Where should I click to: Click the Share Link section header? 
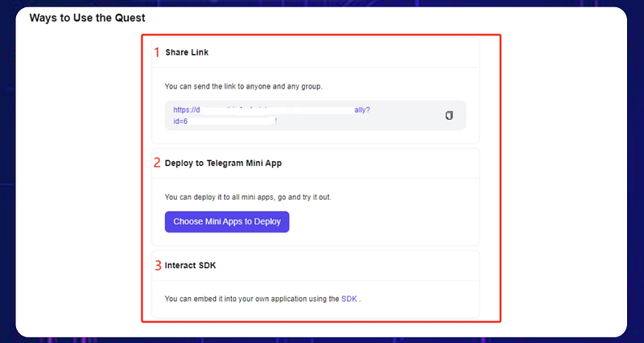[187, 52]
